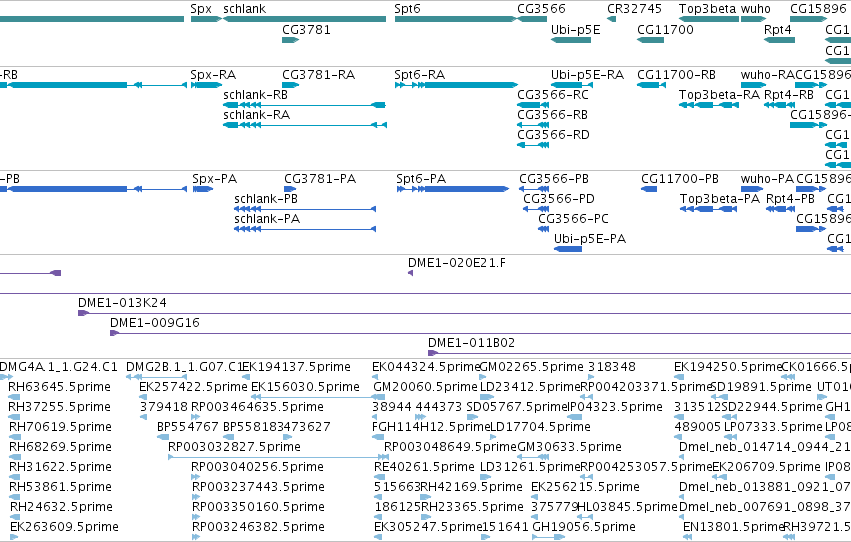Select the Spt6-RA transcript
This screenshot has height=542, width=851.
[456, 85]
